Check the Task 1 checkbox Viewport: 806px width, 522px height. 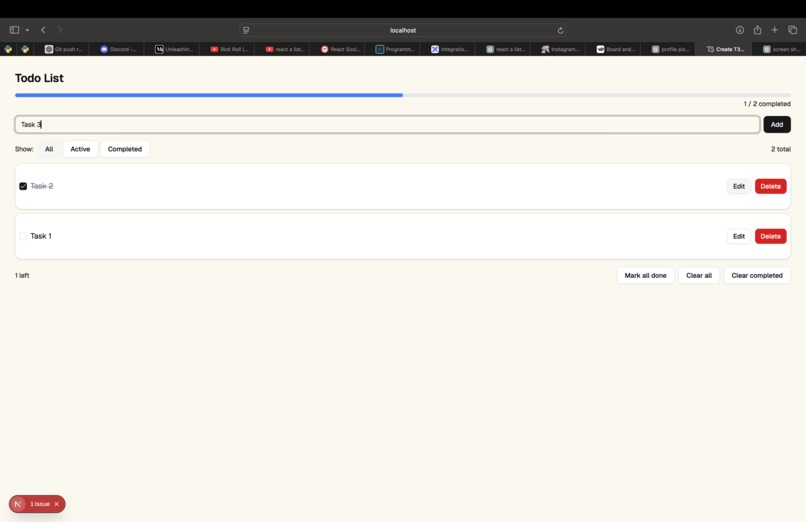coord(23,236)
